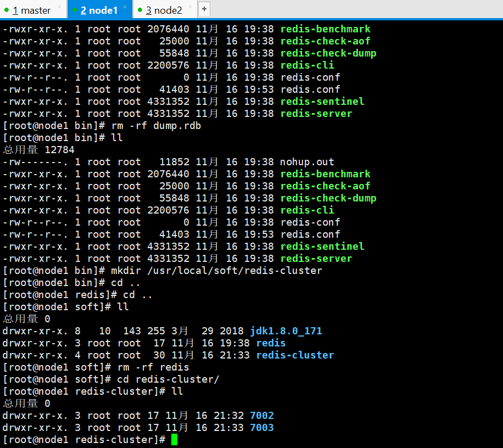This screenshot has width=503, height=448.
Task: Click the 'rm -rf dump.rdb' command line
Action: point(102,126)
